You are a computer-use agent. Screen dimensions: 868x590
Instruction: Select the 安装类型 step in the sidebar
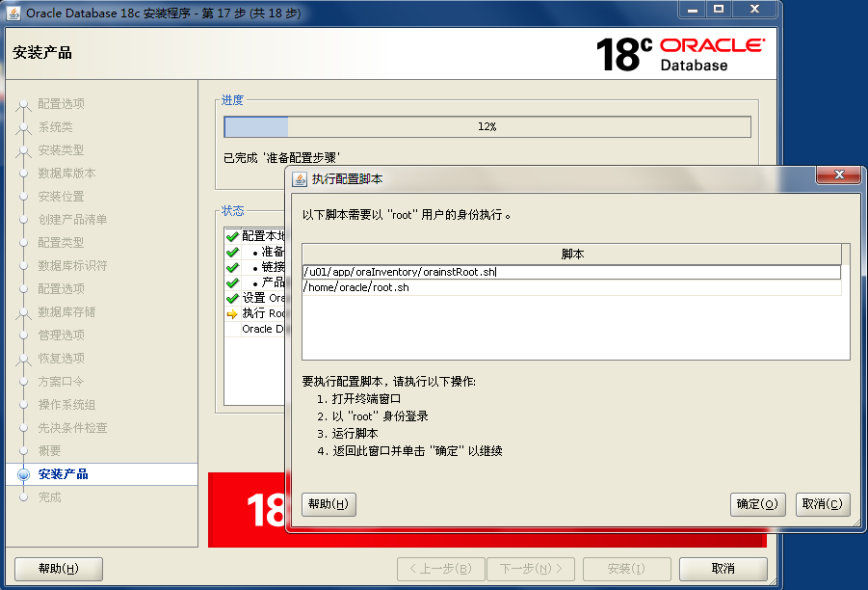pos(61,150)
